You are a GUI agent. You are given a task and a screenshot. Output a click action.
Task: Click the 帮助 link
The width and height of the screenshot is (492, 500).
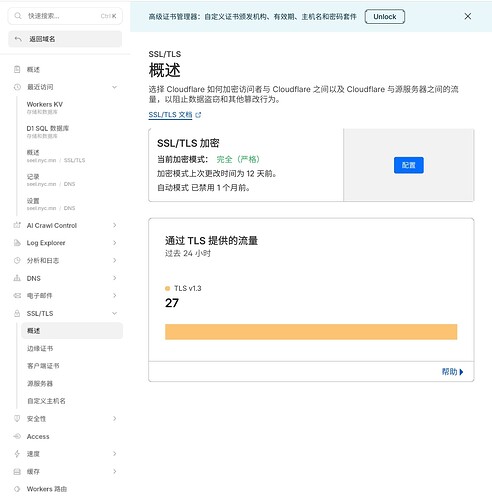click(x=452, y=372)
